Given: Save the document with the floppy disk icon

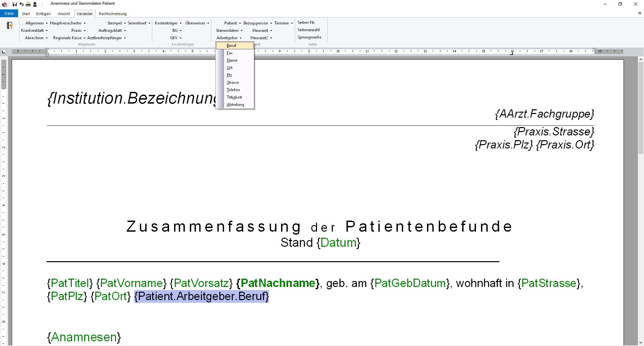Looking at the screenshot, I should pos(15,4).
